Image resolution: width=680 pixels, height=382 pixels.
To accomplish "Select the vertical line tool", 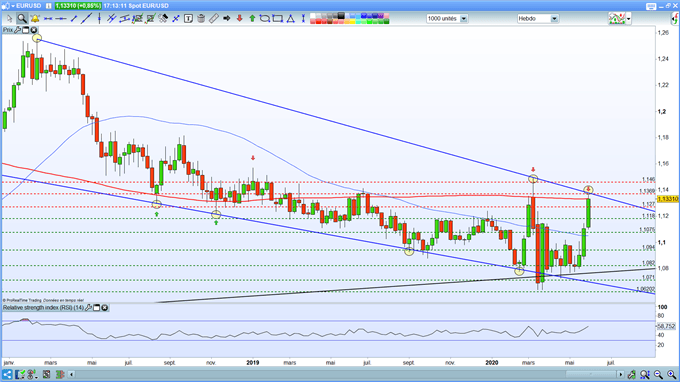I will coord(99,18).
